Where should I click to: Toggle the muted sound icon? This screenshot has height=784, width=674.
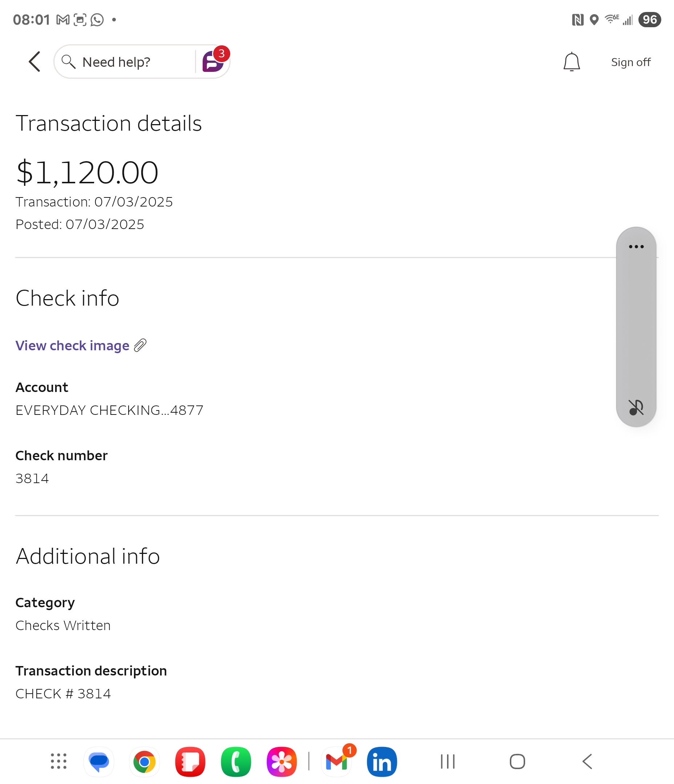(x=636, y=408)
